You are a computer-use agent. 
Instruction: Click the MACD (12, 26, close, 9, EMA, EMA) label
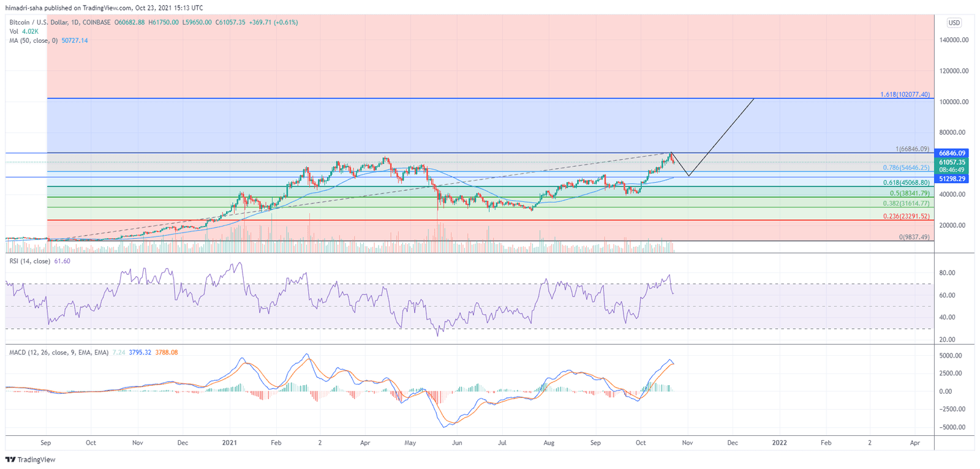coord(59,353)
